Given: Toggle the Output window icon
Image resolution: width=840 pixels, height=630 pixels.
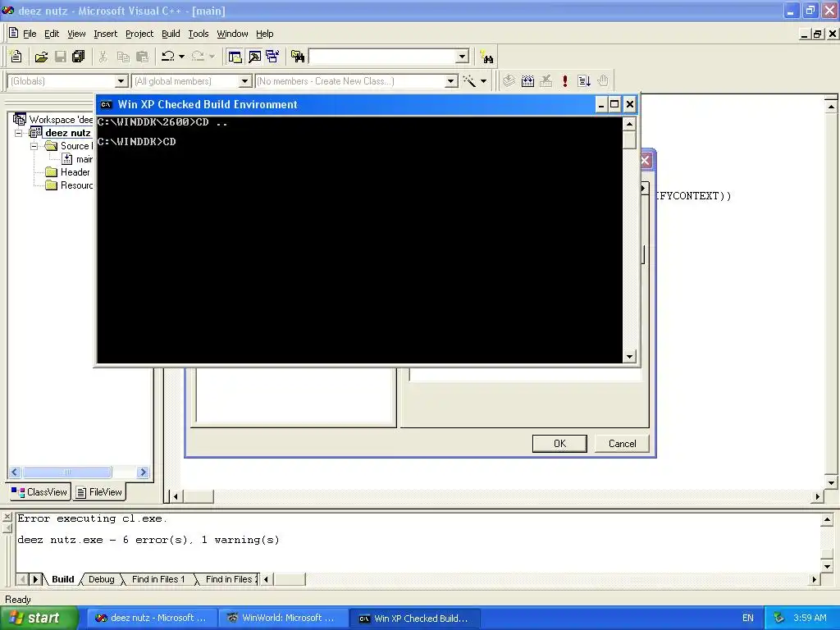Looking at the screenshot, I should pos(254,57).
